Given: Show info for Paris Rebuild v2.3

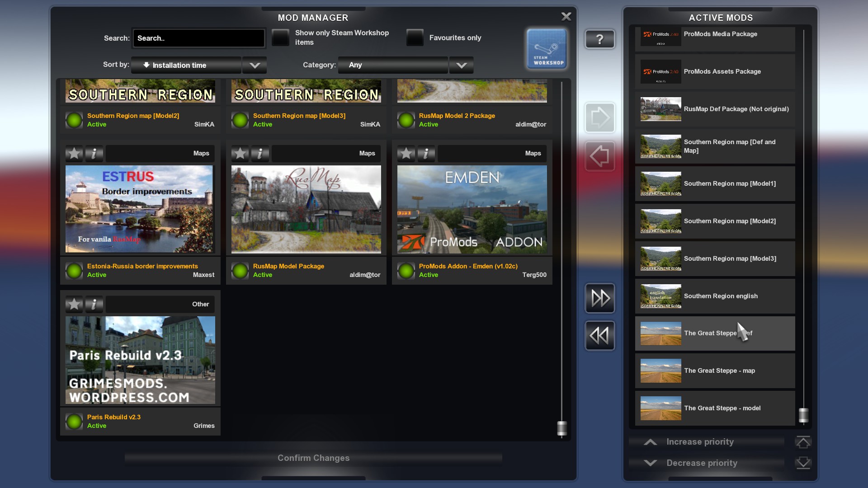Looking at the screenshot, I should point(94,305).
